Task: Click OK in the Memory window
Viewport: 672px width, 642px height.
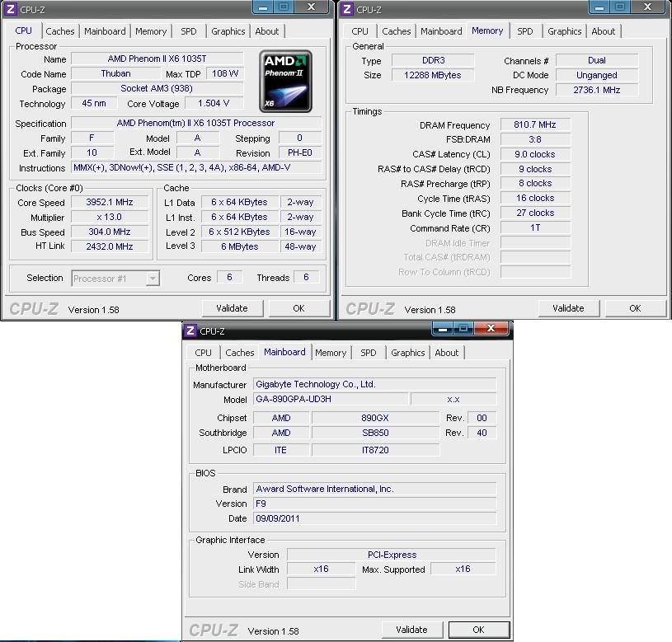Action: click(x=635, y=308)
